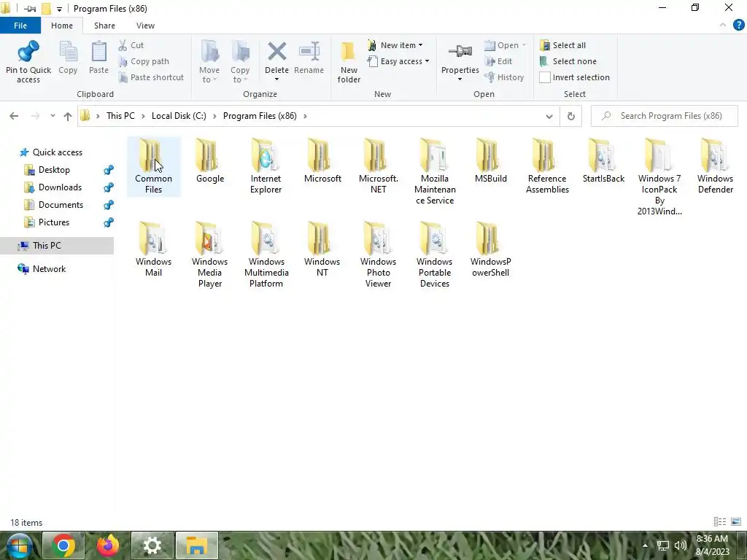The width and height of the screenshot is (747, 560).
Task: Click Select all in ribbon
Action: click(562, 45)
